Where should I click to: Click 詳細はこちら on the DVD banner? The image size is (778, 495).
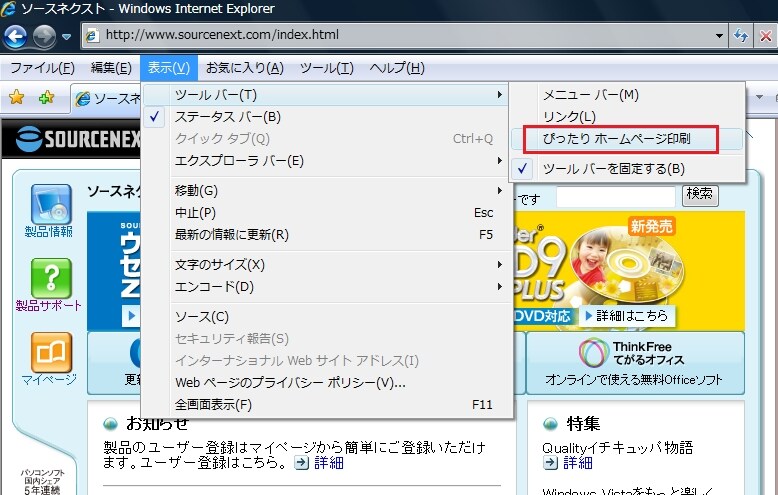click(627, 316)
